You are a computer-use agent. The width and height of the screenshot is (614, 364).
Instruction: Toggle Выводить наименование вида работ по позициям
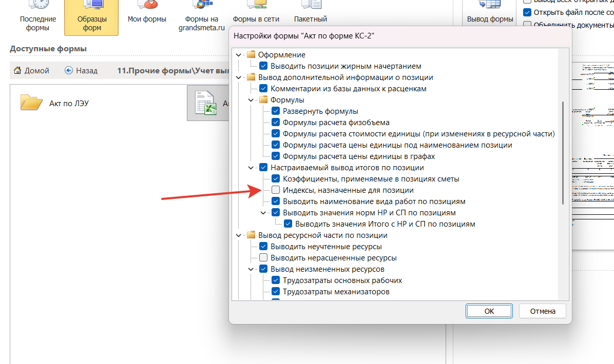point(276,201)
